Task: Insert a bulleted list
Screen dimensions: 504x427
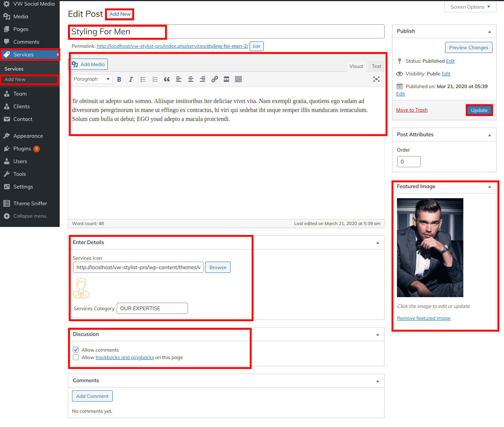Action: (143, 79)
